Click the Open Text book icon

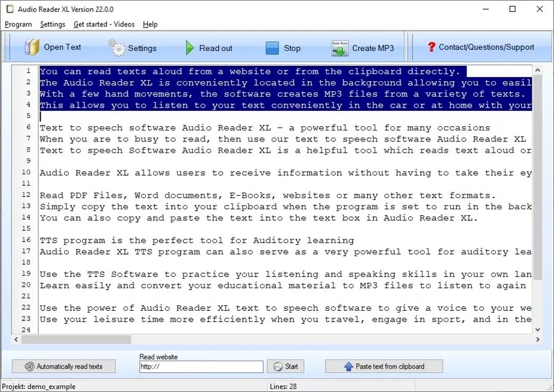[32, 47]
